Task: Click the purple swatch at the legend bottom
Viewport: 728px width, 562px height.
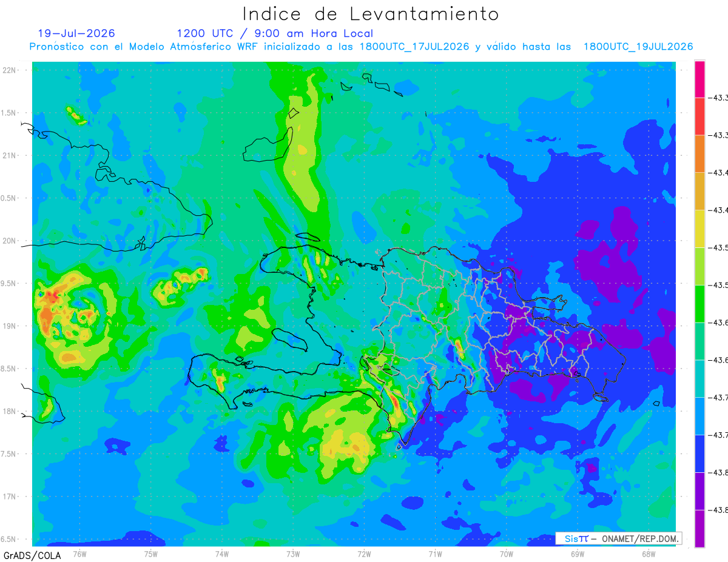Action: pos(699,529)
